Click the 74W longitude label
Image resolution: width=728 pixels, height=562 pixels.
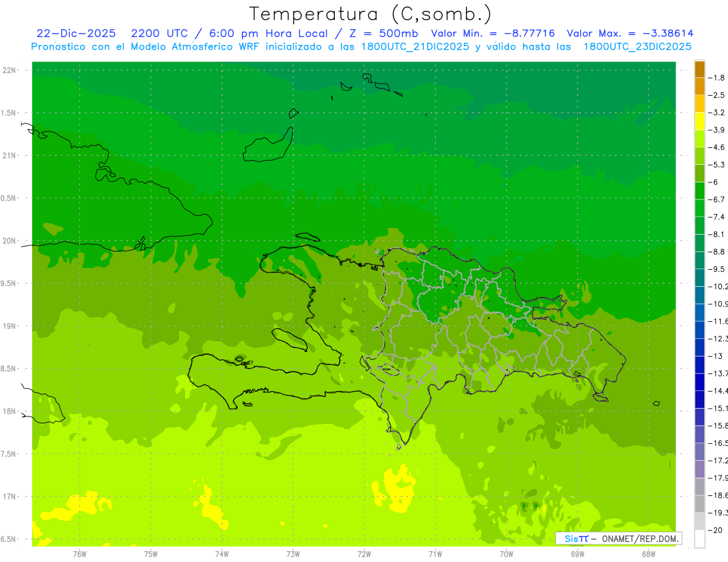pos(222,554)
